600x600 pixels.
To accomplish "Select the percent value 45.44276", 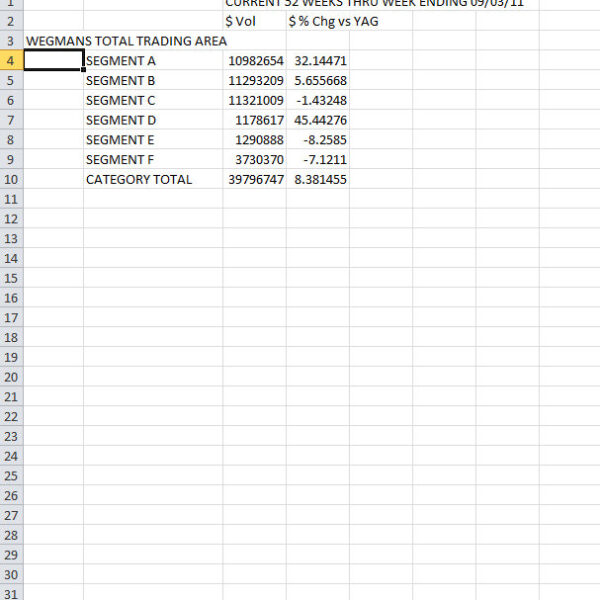I will point(318,120).
